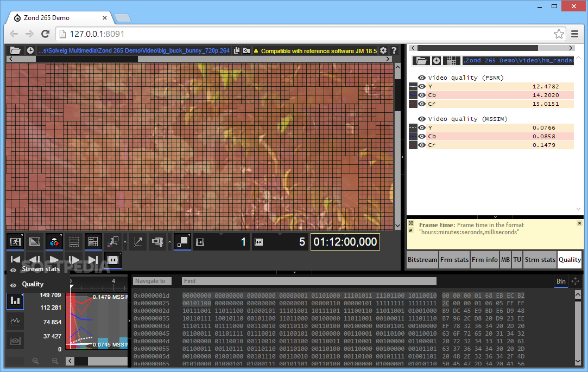Click the show file in folder icon left of the warning triangle
The image size is (588, 372).
point(246,50)
